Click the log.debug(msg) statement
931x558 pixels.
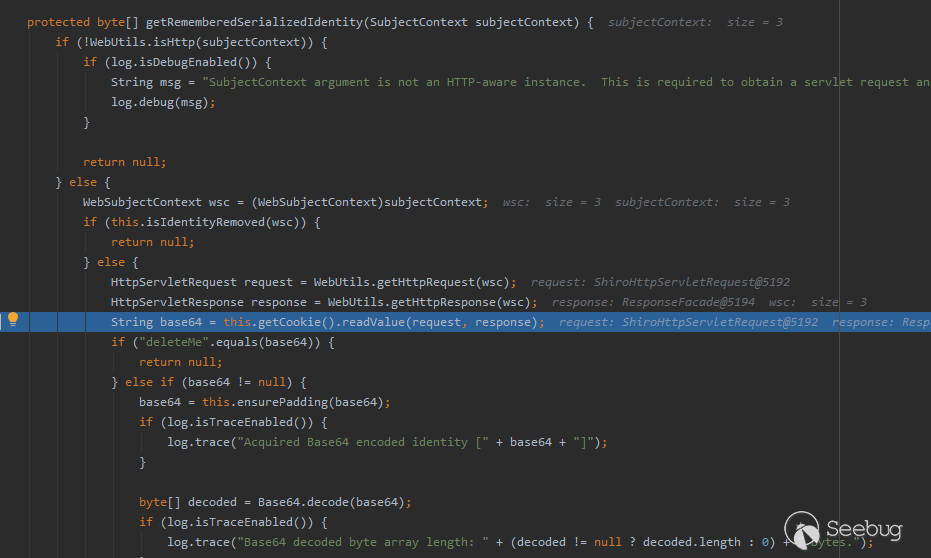point(163,103)
